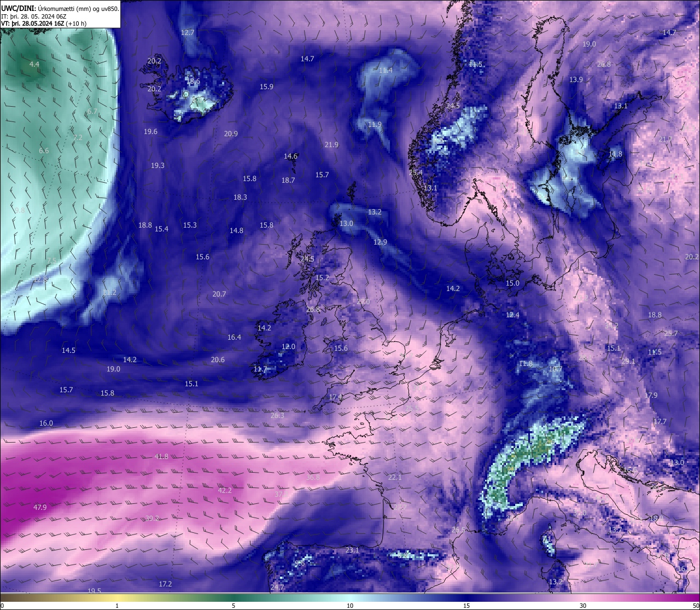Click the 15.4 value label
The image size is (700, 610).
pyautogui.click(x=161, y=229)
